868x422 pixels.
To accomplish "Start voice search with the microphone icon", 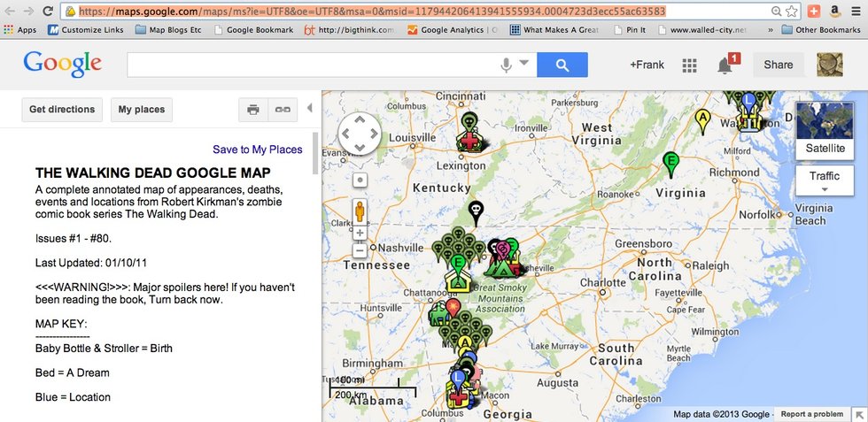I will [506, 65].
